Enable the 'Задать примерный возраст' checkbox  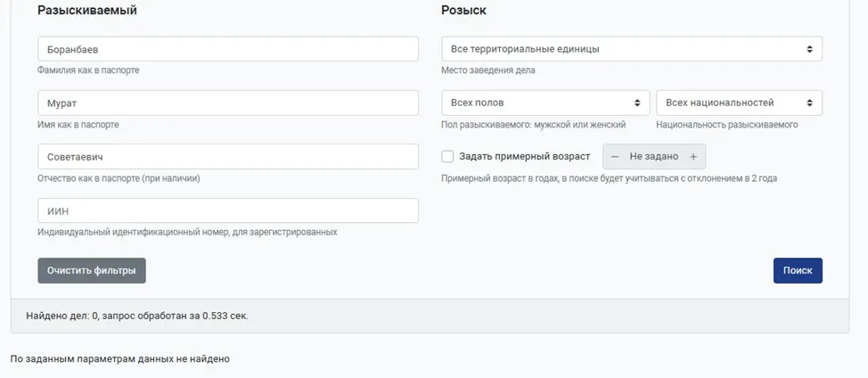pyautogui.click(x=448, y=157)
